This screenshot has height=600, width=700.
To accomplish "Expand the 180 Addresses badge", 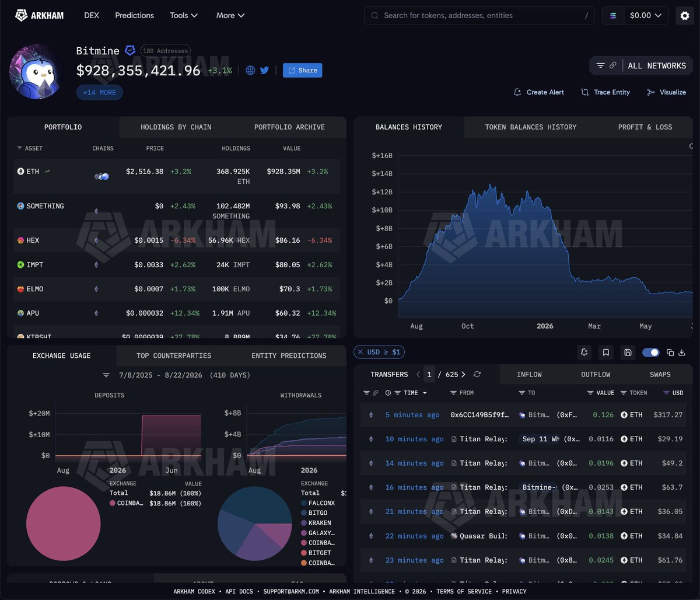I will (166, 51).
